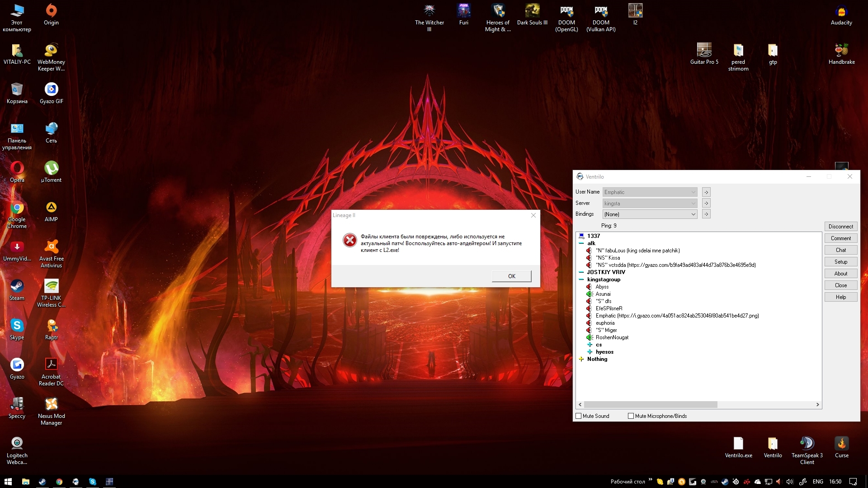Select the JOSTKIY VRIV channel
The height and width of the screenshot is (488, 868).
[x=606, y=272]
